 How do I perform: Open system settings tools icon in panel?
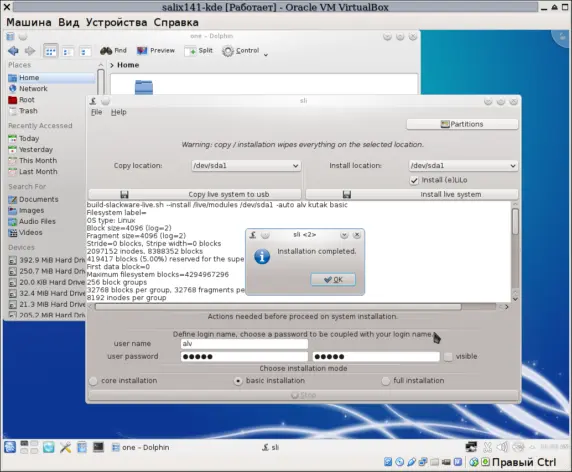point(66,447)
